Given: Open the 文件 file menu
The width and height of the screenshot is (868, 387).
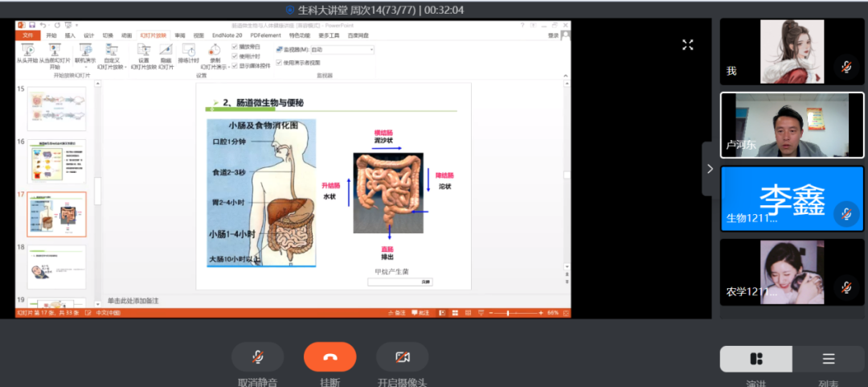Looking at the screenshot, I should point(28,35).
